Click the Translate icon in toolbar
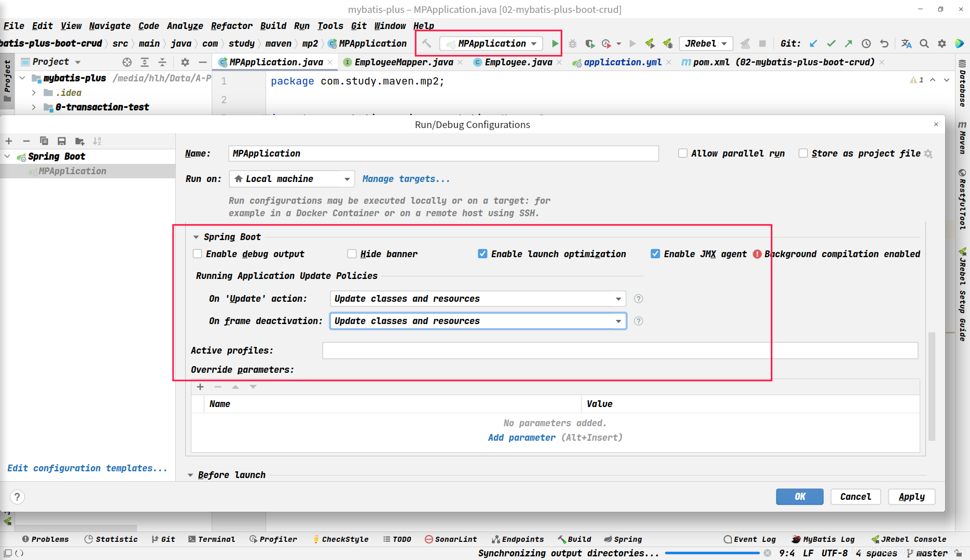This screenshot has height=560, width=970. coord(906,44)
